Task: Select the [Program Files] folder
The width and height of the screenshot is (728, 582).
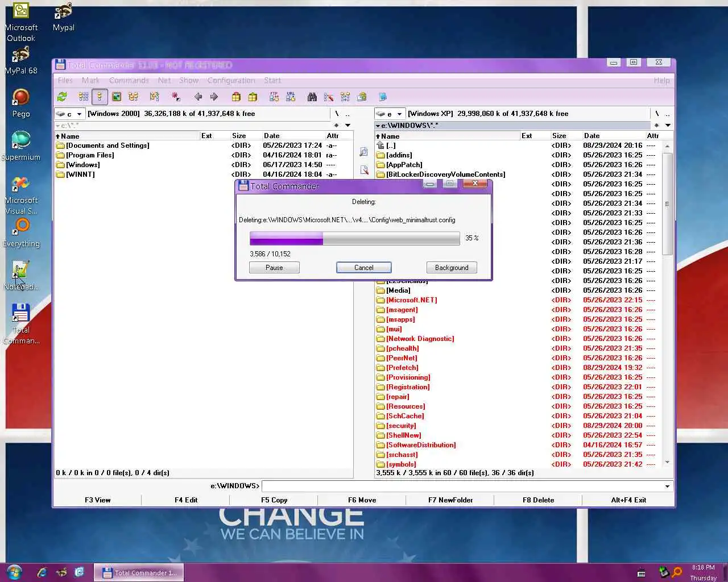Action: pos(90,155)
